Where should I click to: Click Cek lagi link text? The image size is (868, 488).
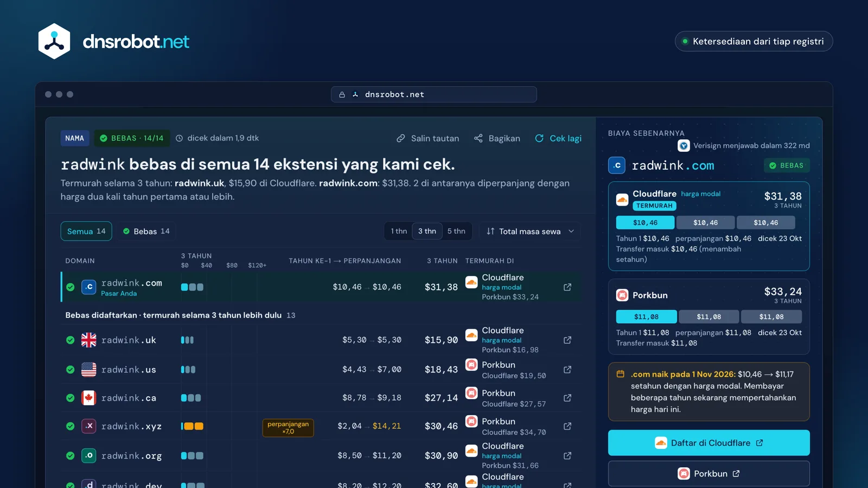pos(565,138)
